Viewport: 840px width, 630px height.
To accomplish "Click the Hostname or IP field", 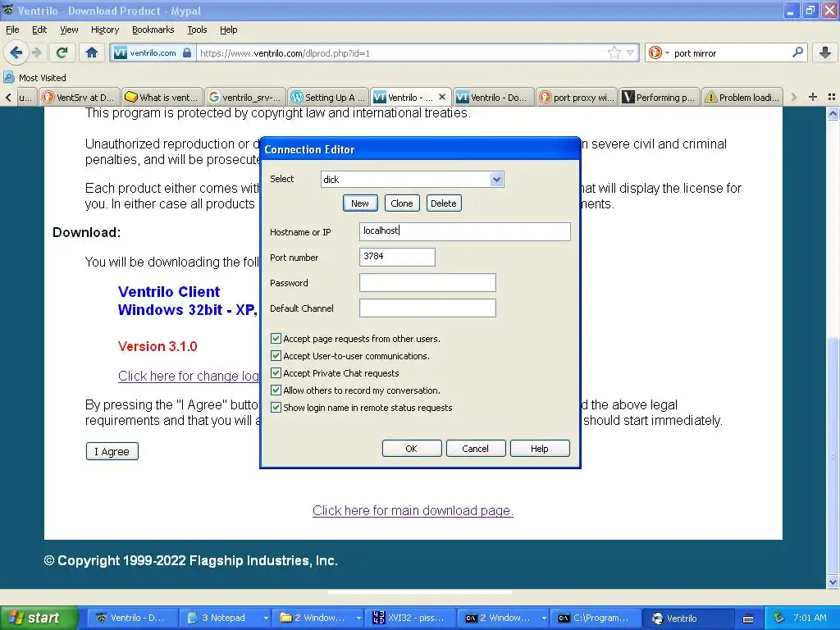I will [464, 231].
